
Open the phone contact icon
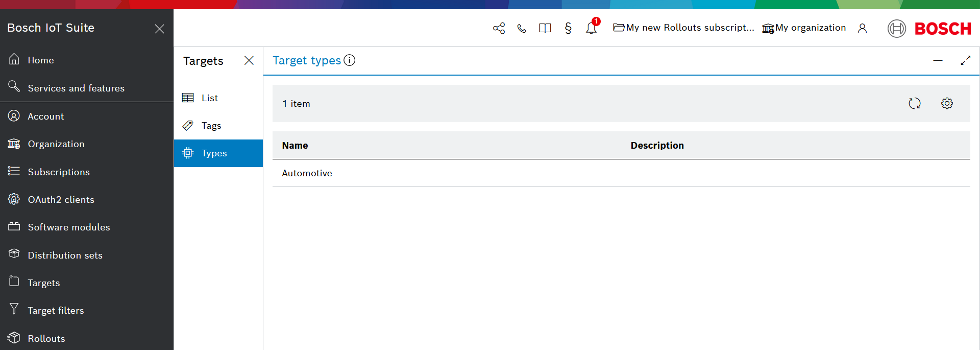pyautogui.click(x=522, y=28)
